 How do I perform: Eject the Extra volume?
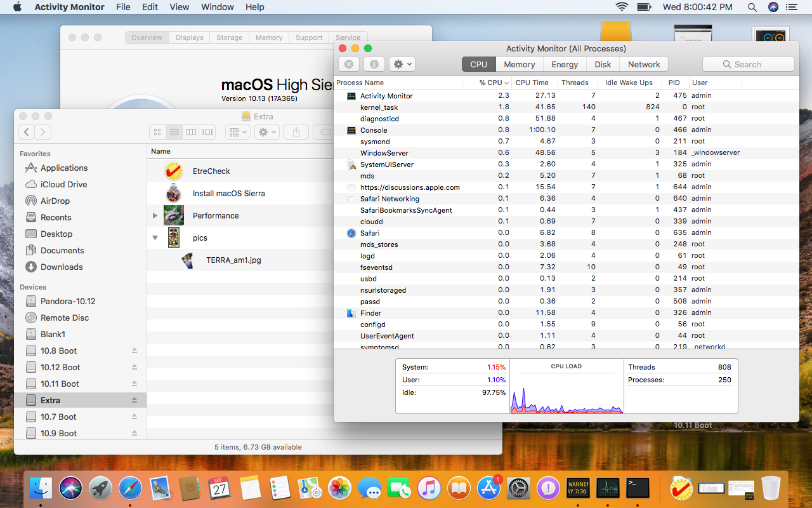pyautogui.click(x=134, y=400)
